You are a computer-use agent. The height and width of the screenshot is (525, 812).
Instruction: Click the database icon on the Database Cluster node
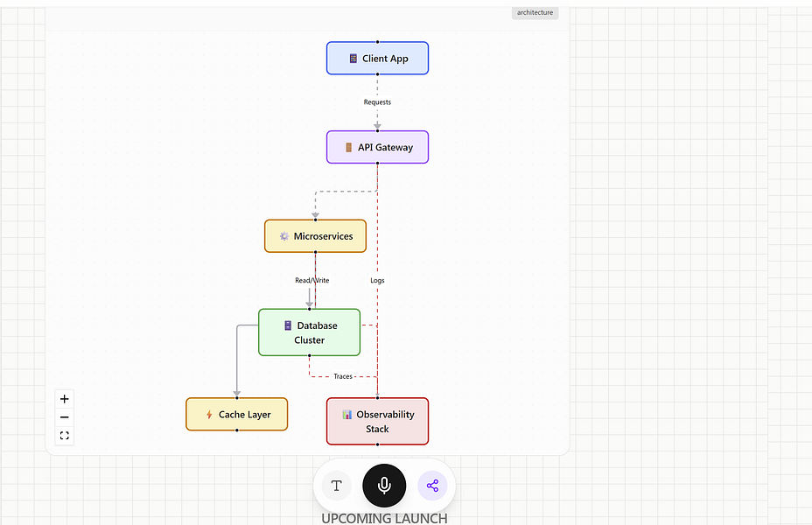[289, 325]
